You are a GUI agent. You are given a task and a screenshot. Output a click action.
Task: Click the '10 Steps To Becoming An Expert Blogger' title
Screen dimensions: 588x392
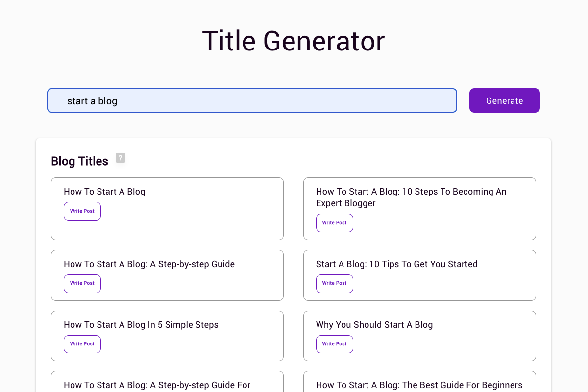pyautogui.click(x=411, y=197)
